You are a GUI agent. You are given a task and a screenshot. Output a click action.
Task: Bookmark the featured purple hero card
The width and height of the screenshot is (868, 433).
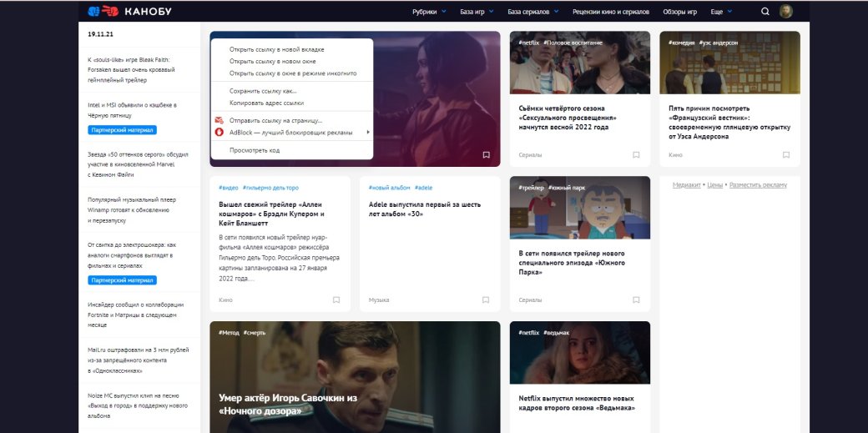(x=486, y=155)
